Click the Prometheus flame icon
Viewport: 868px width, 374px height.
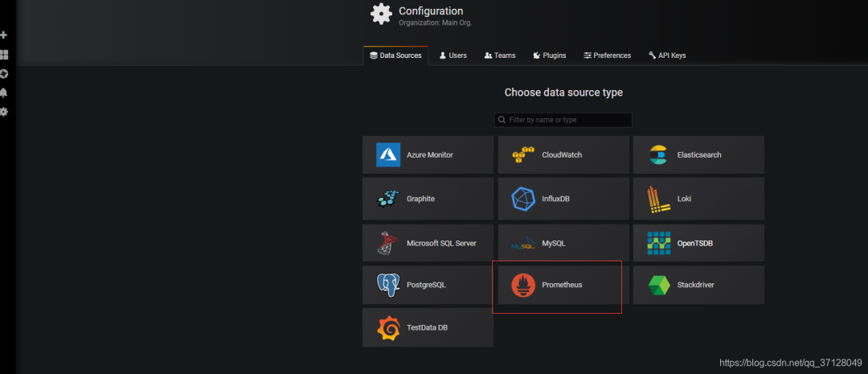(523, 285)
